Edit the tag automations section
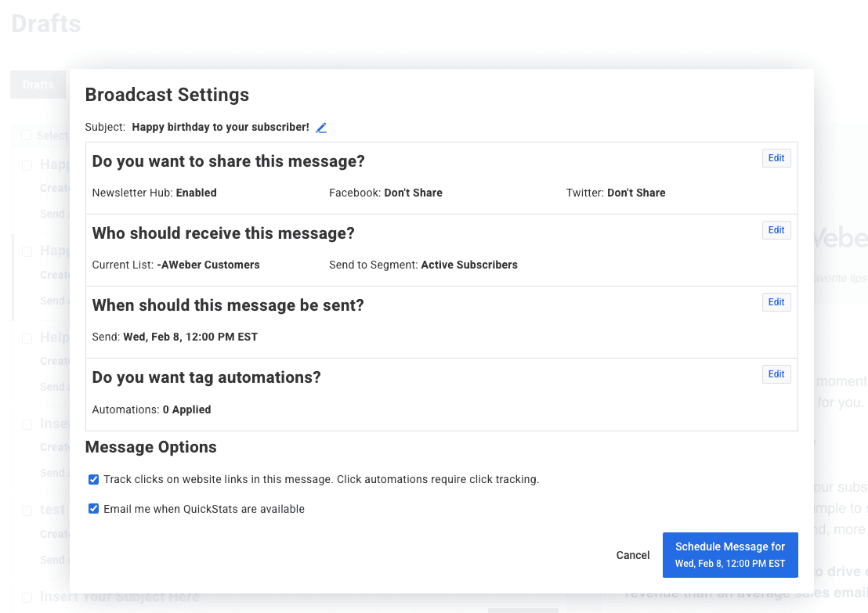This screenshot has width=868, height=613. point(776,374)
